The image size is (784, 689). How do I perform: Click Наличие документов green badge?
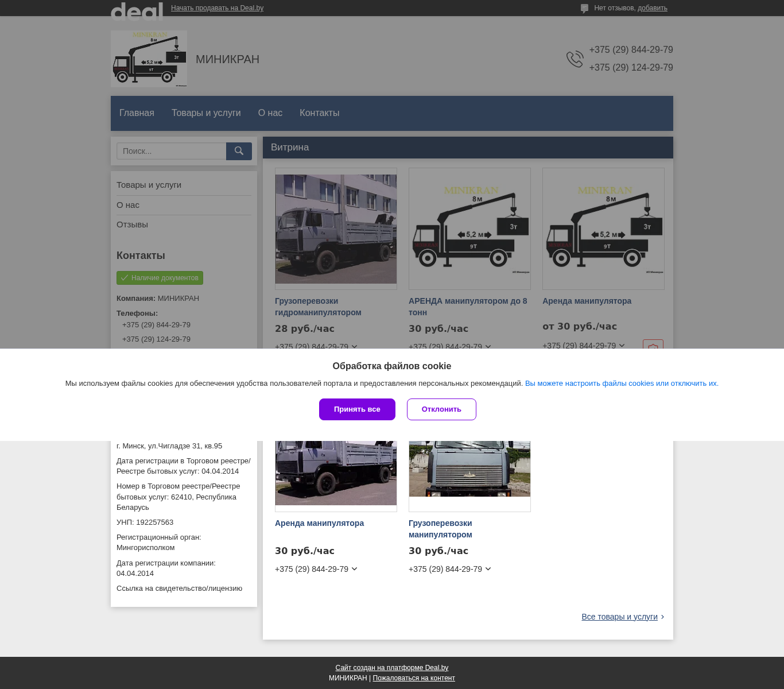tap(160, 278)
